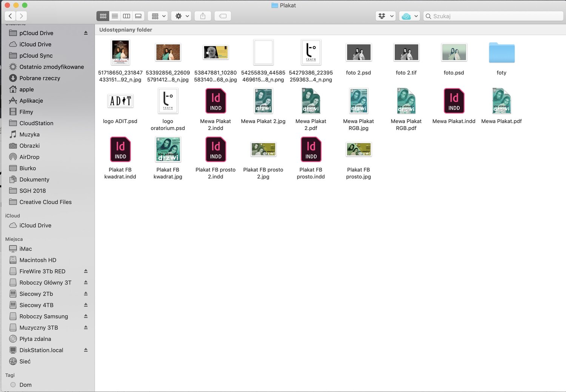The height and width of the screenshot is (392, 566).
Task: Click the Szukaj search field
Action: (493, 16)
